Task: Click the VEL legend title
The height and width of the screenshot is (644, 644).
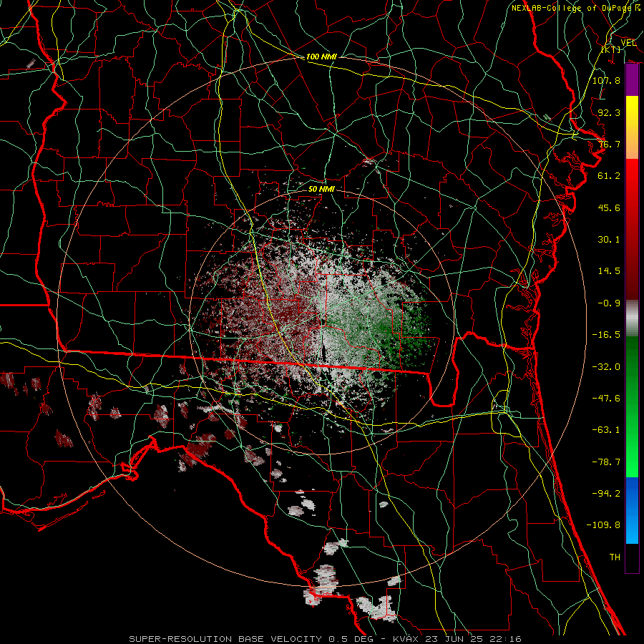Action: click(x=628, y=42)
